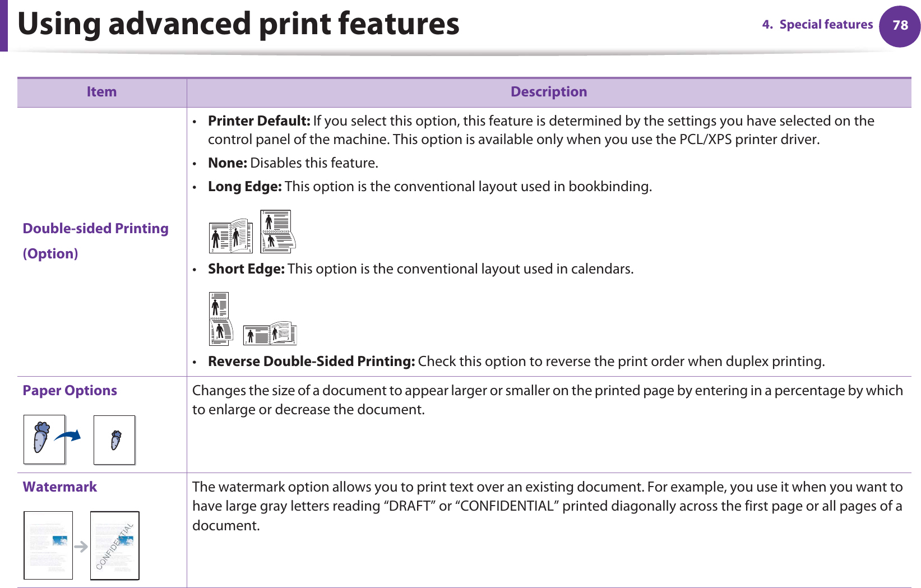The image size is (921, 588).
Task: Click the 'Reverse Double-Sided Printing:' label
Action: tap(311, 362)
